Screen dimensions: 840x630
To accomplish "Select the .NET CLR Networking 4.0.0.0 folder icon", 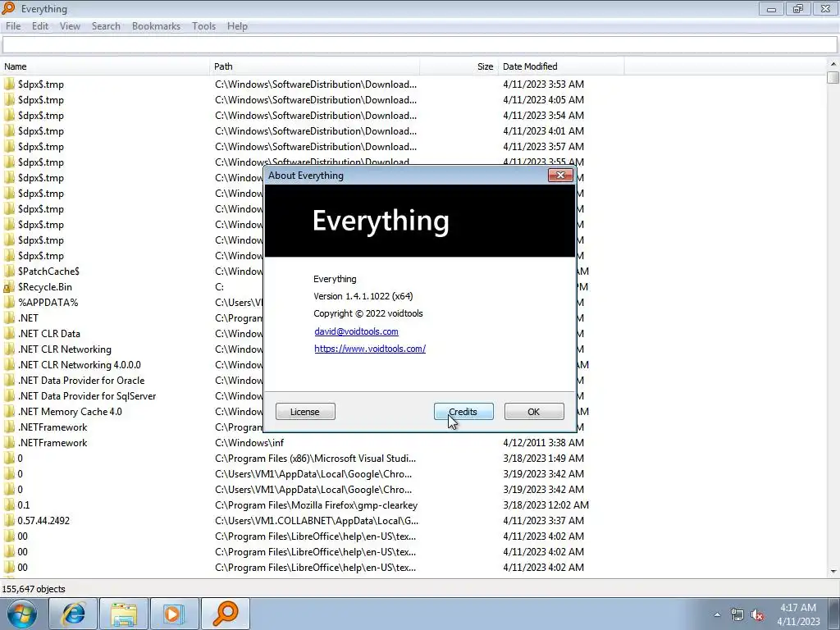I will point(9,365).
